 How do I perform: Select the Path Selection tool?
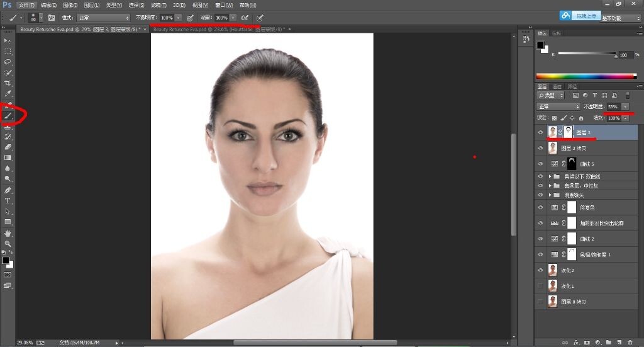pos(8,211)
